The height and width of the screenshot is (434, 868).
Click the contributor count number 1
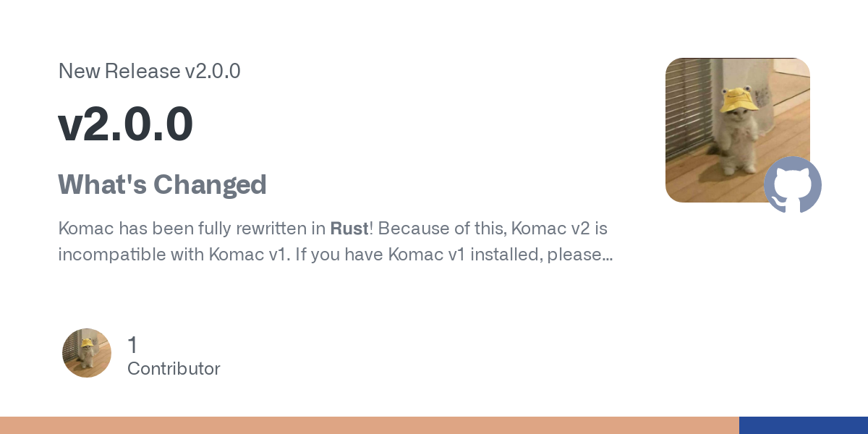tap(132, 345)
